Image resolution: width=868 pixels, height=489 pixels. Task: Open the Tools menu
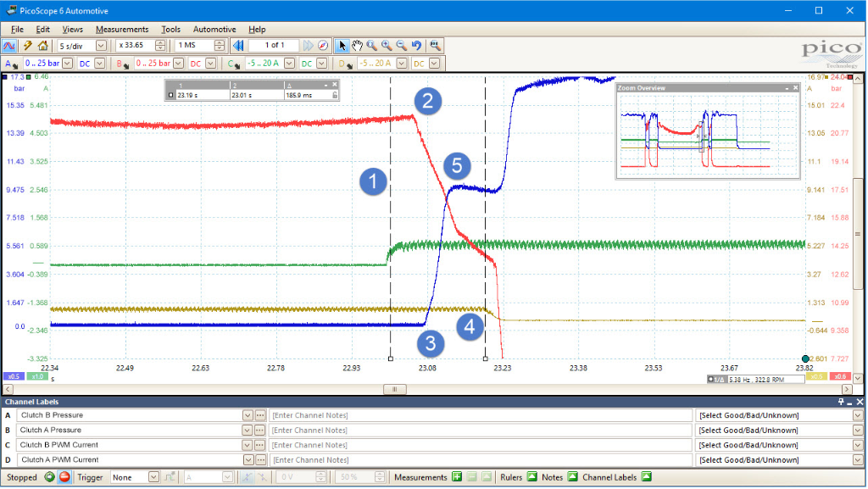click(x=170, y=30)
